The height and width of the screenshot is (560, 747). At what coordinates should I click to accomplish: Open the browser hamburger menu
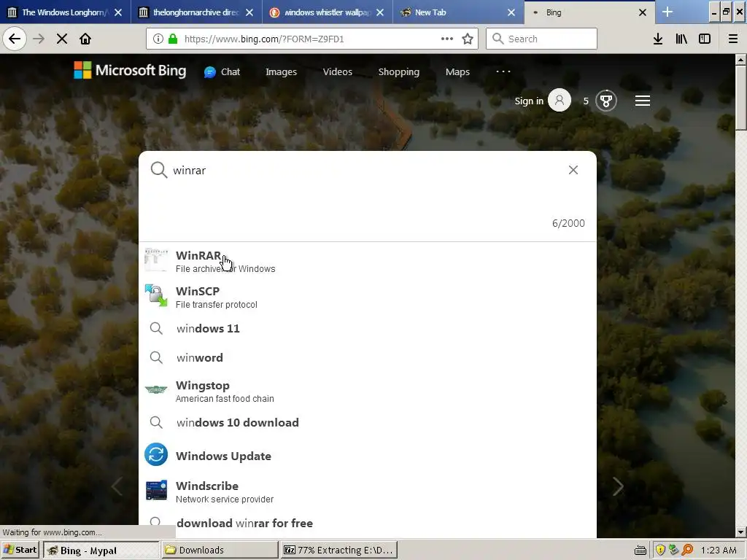click(733, 39)
